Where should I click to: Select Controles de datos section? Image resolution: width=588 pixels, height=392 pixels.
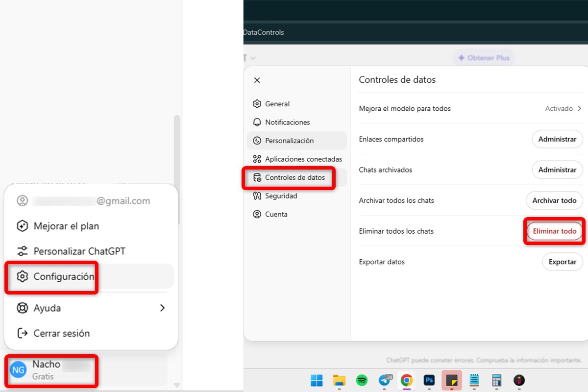pos(297,177)
